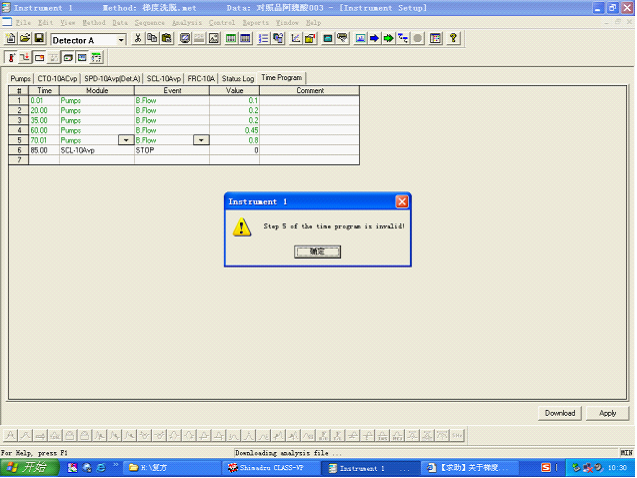Click the Value cell showing 0.8
Image resolution: width=637 pixels, height=478 pixels.
(234, 140)
